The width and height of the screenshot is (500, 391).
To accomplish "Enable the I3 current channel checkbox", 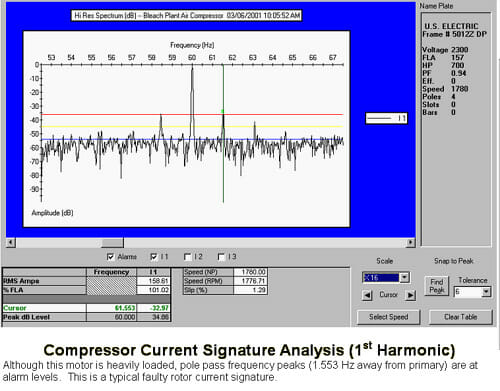I will click(221, 257).
